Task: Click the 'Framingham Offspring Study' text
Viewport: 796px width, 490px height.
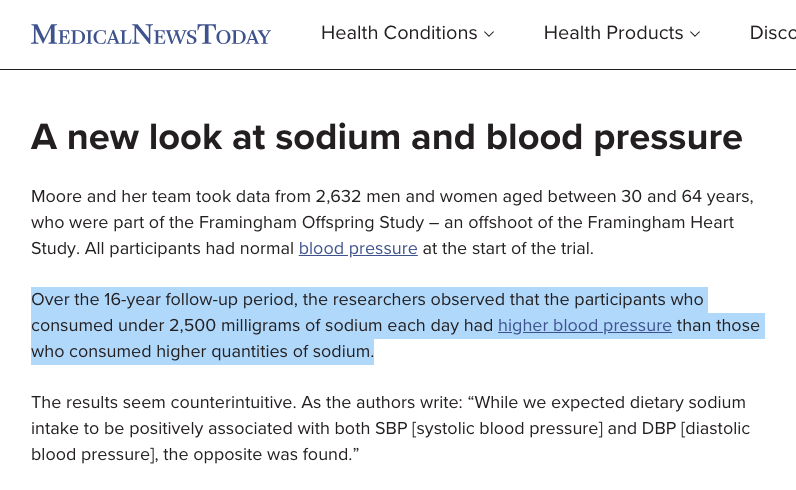Action: coord(311,222)
